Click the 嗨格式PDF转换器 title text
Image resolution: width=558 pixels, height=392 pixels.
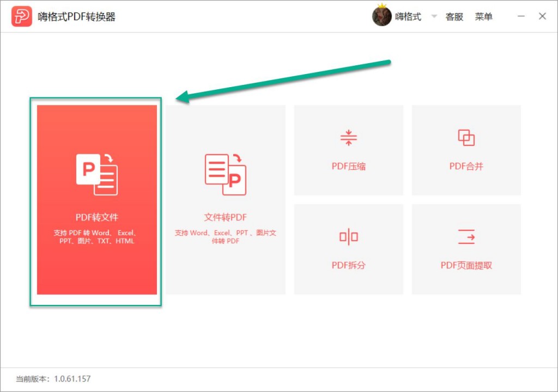pos(76,16)
